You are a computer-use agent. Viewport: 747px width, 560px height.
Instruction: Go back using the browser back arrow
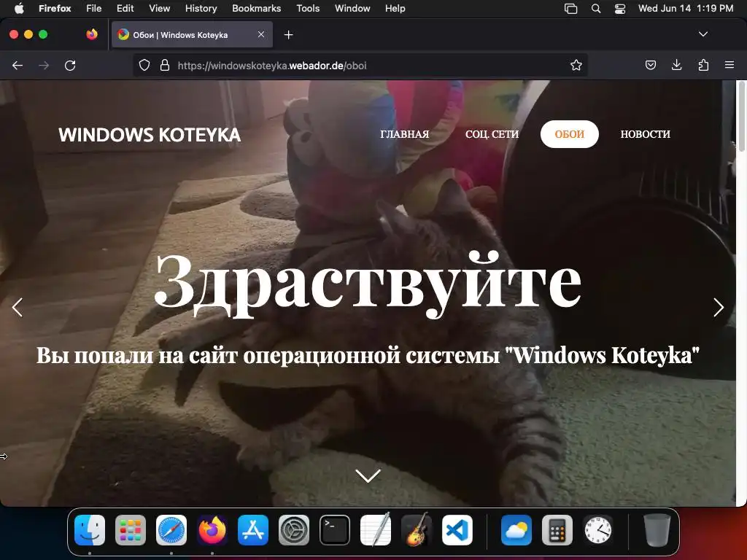coord(18,65)
